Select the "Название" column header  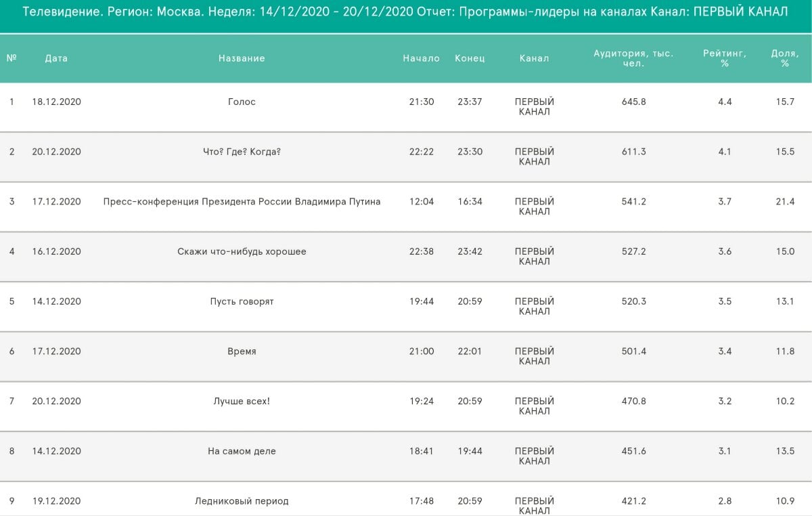242,58
